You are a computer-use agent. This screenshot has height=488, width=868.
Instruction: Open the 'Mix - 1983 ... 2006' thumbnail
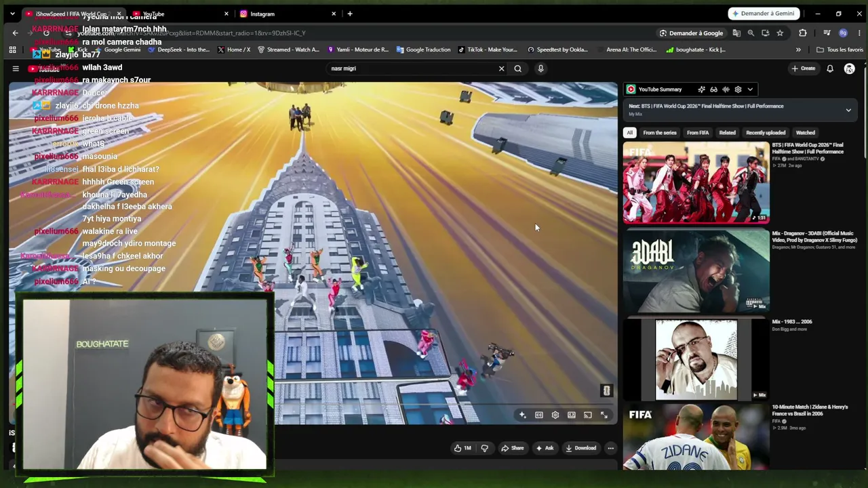[x=696, y=359]
